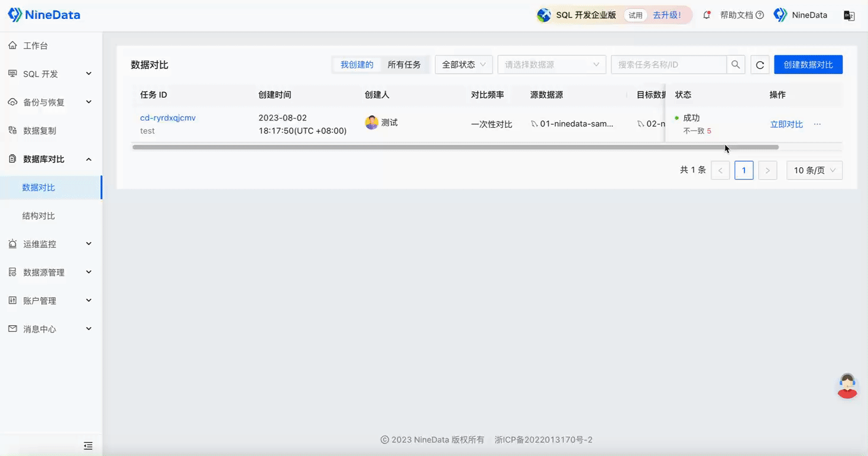Open the 全部状态 status dropdown

(464, 64)
